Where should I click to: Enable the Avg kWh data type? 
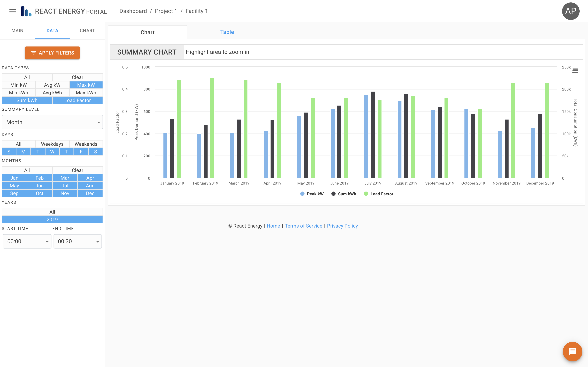pyautogui.click(x=52, y=92)
